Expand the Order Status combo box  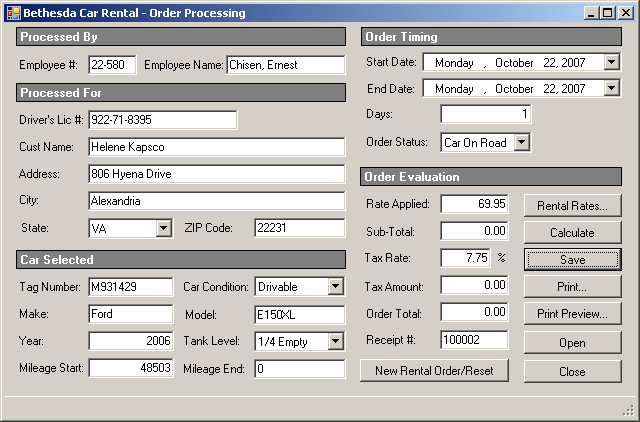coord(522,142)
